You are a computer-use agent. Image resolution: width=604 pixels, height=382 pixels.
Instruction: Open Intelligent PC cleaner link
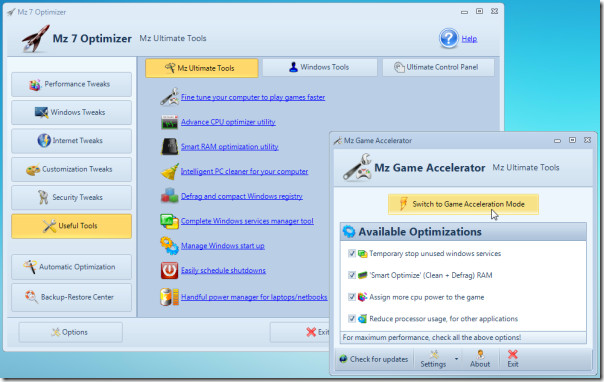coord(244,171)
